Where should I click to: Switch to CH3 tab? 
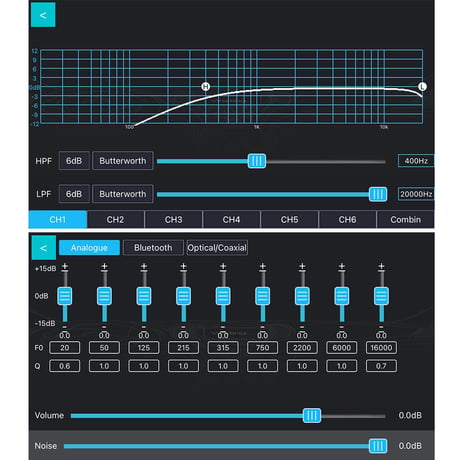[173, 219]
